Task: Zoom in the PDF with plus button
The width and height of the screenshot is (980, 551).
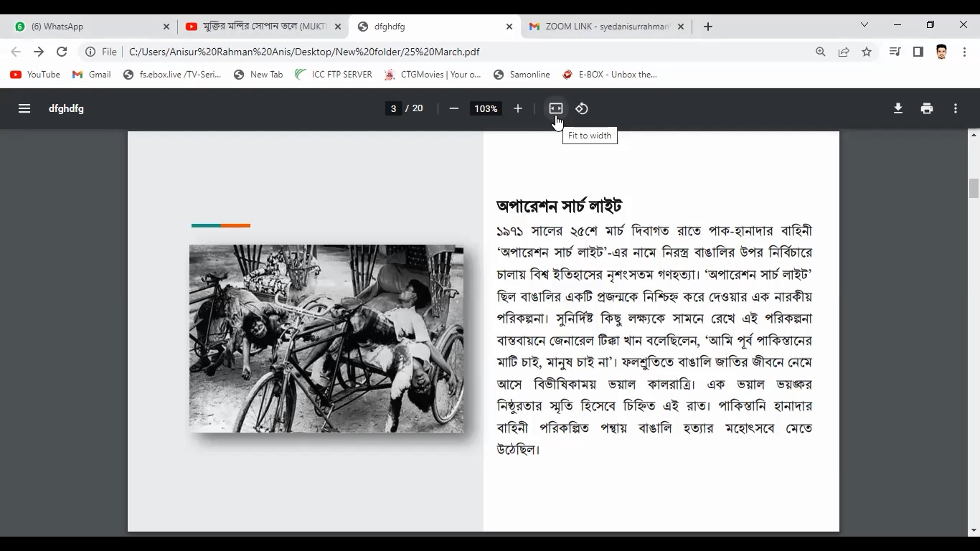Action: (x=518, y=108)
